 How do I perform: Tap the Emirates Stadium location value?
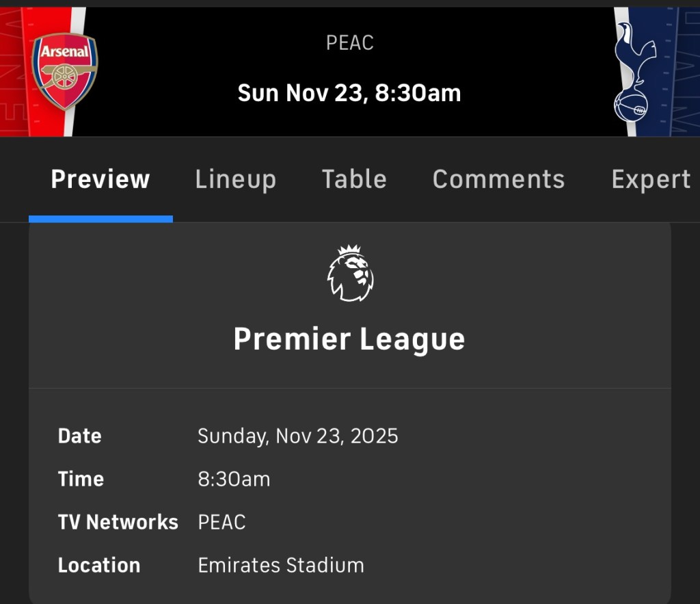pos(280,565)
